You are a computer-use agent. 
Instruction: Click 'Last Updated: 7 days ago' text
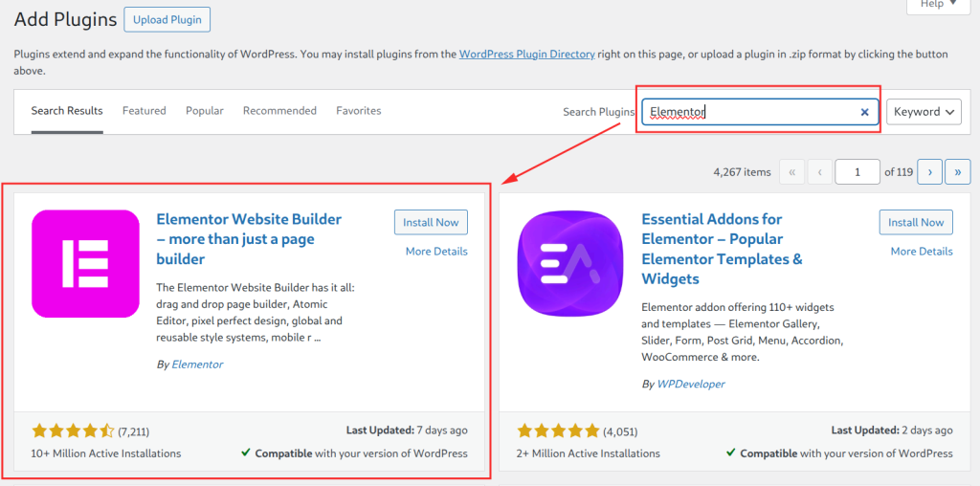pos(406,431)
